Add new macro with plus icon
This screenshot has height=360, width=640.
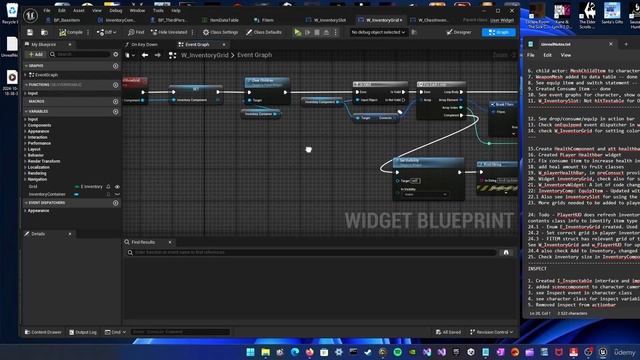(x=116, y=101)
